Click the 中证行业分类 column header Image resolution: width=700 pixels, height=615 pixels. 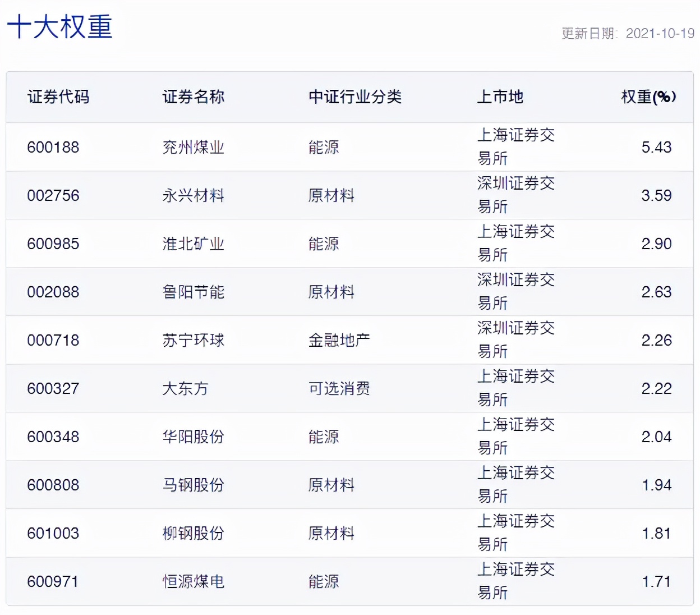coord(354,97)
